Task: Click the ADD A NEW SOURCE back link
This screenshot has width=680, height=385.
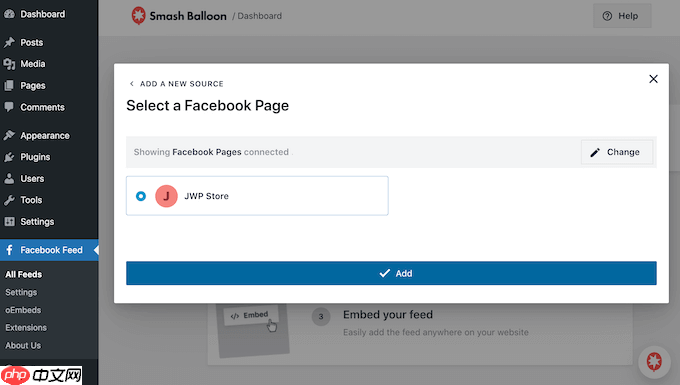Action: click(181, 84)
